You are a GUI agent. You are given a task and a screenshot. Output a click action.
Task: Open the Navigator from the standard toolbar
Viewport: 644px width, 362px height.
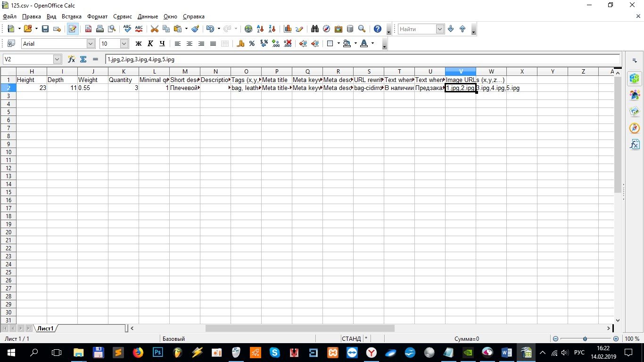326,29
